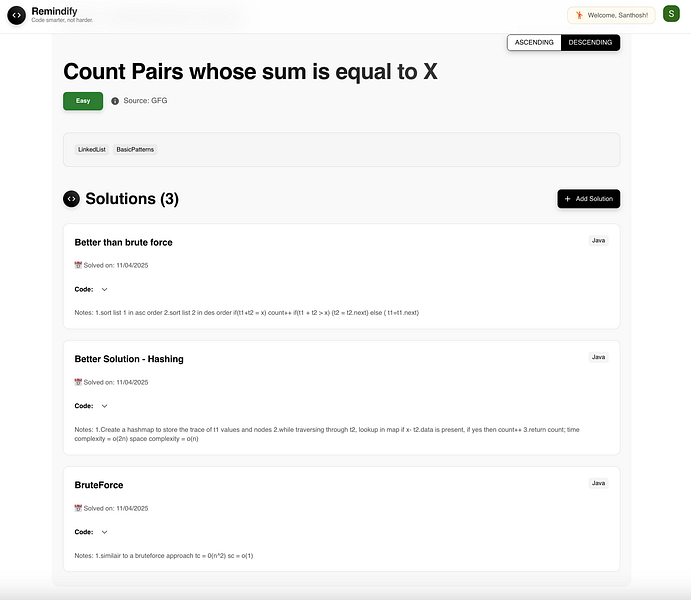Open the green S user avatar
This screenshot has width=691, height=600.
point(671,14)
